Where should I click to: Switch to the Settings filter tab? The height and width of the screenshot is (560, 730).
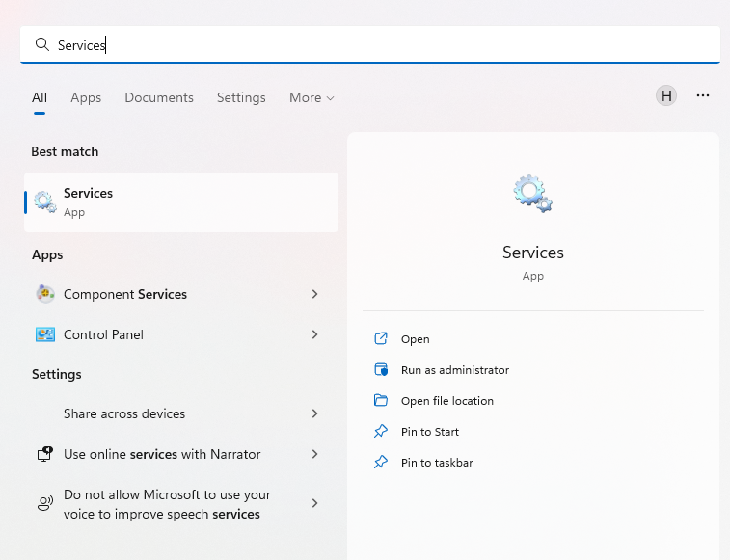[241, 97]
